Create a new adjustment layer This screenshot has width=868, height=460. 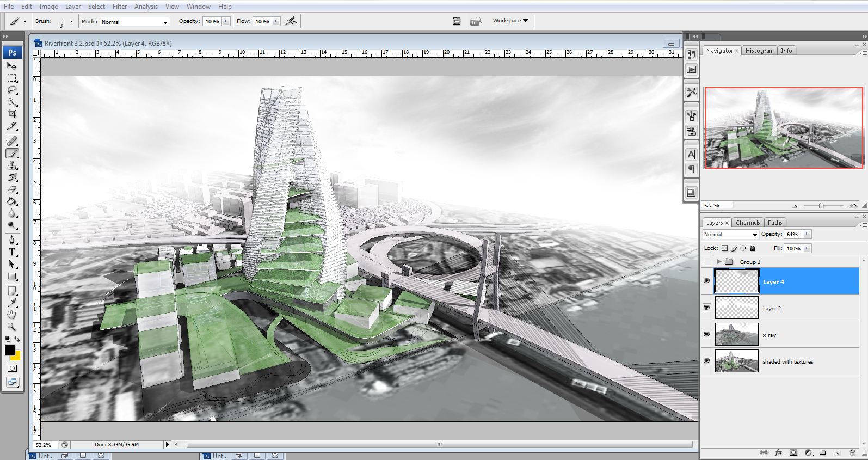tap(808, 452)
